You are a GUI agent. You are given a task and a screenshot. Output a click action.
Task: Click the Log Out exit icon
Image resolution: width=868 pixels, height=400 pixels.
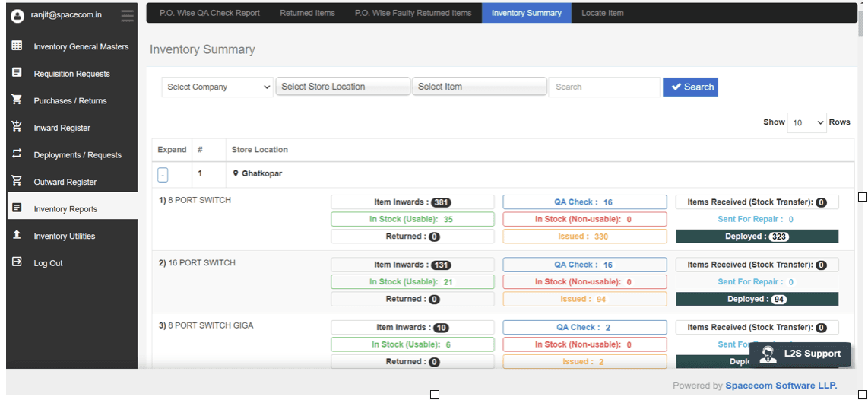[x=17, y=262]
